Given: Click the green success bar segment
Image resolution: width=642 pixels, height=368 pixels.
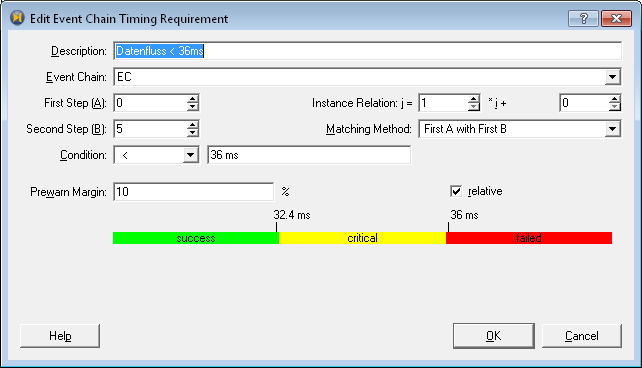Looking at the screenshot, I should point(196,238).
